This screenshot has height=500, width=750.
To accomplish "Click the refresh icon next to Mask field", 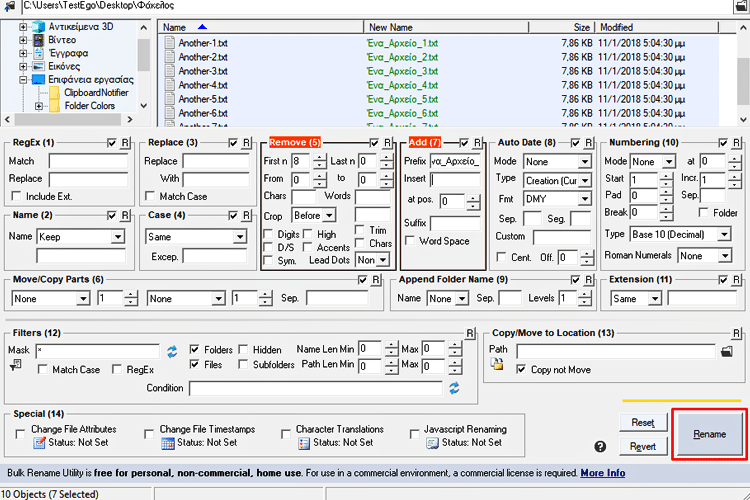I will 172,352.
